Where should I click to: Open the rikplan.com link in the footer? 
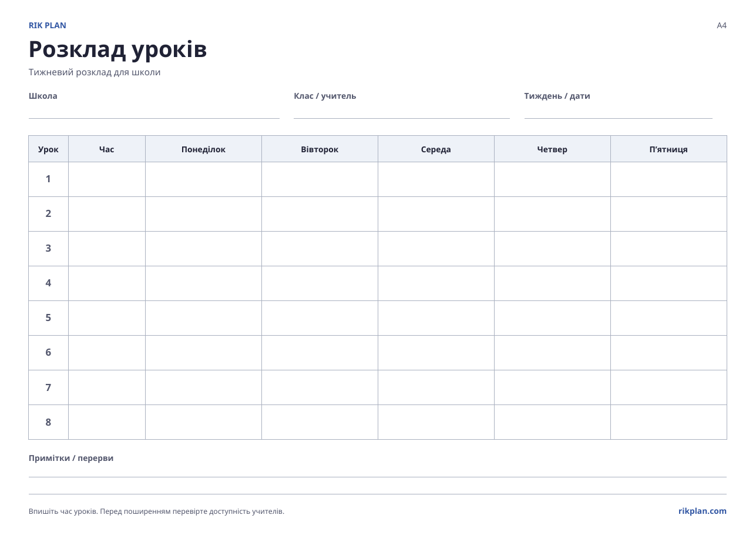(702, 511)
